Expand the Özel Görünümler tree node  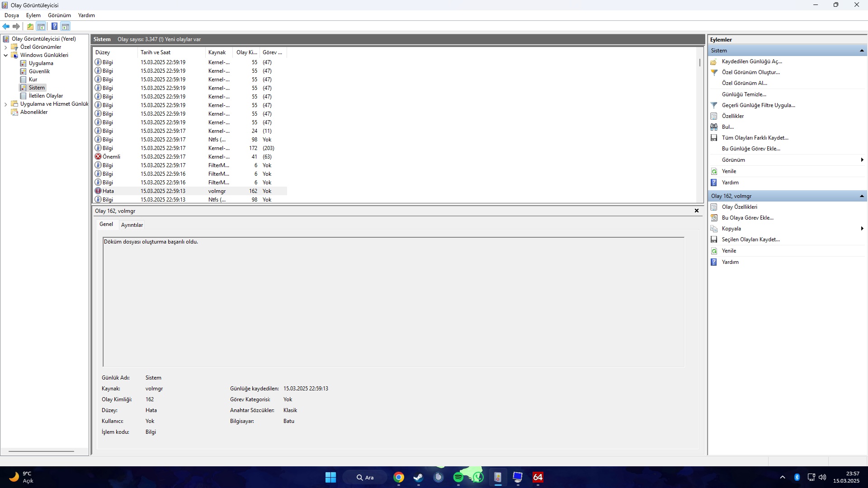[x=5, y=47]
